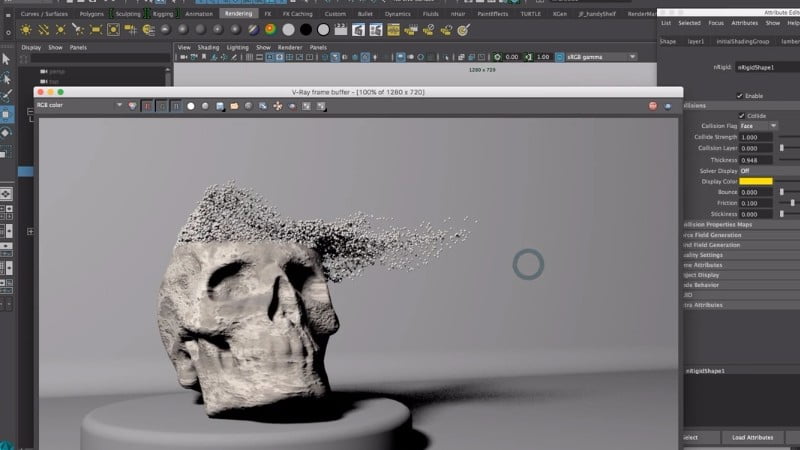Click the white circle icon in frame buffer toolbar

(x=190, y=105)
